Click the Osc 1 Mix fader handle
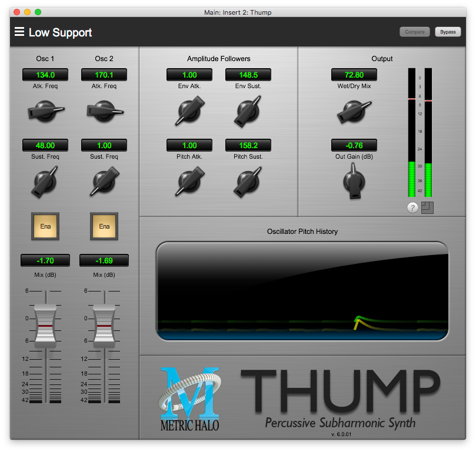 point(45,324)
